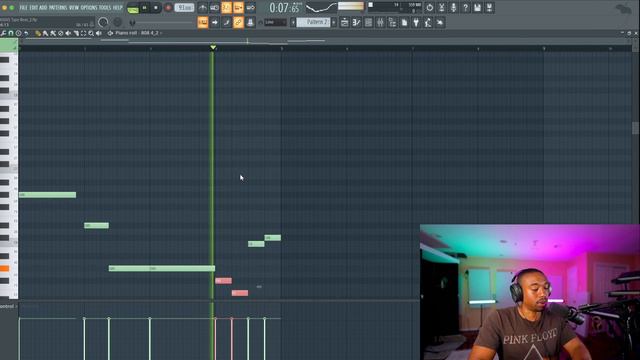The height and width of the screenshot is (360, 640).
Task: Select the Paint brush tool
Action: pyautogui.click(x=45, y=33)
